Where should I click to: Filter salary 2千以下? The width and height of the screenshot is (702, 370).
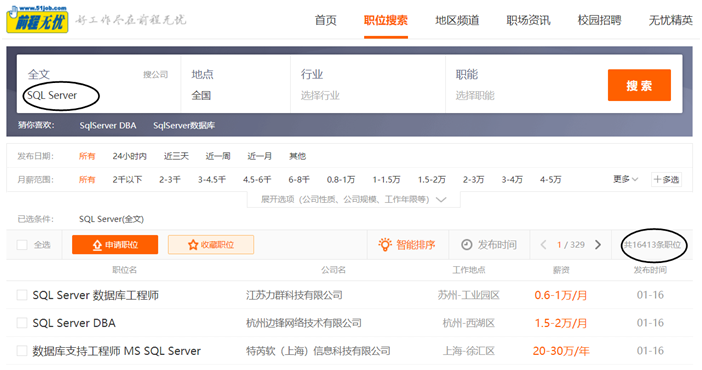pos(127,180)
